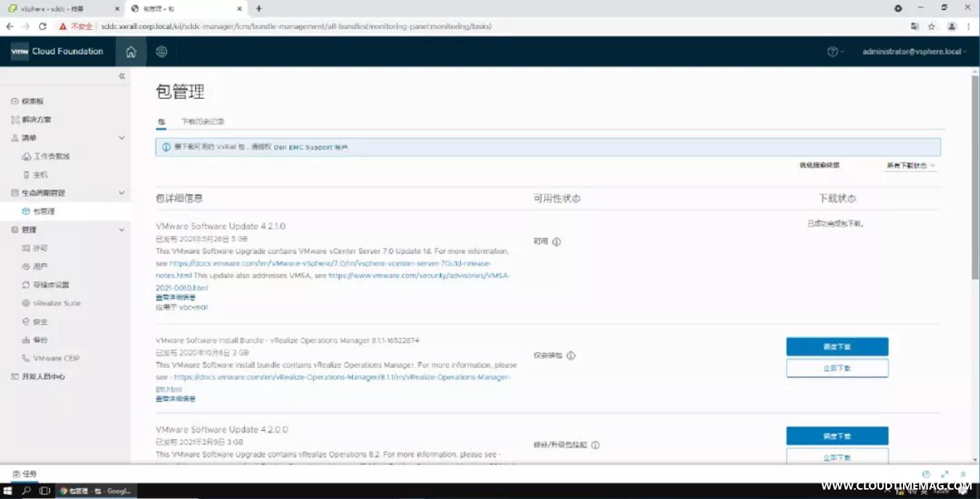Reload the page
980x499 pixels.
(43, 26)
